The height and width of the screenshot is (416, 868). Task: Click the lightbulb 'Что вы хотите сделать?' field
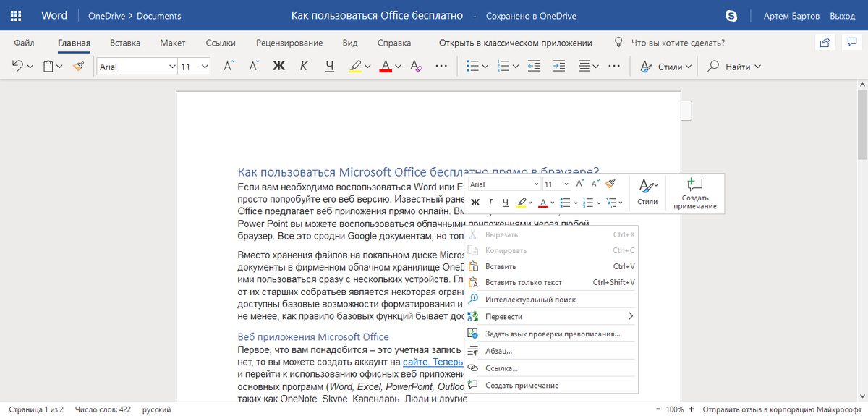click(669, 43)
